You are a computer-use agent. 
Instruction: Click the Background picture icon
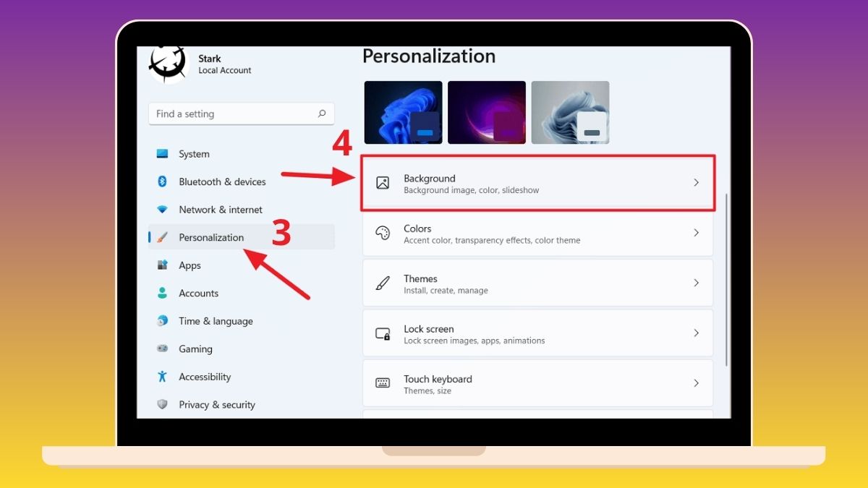pyautogui.click(x=383, y=183)
